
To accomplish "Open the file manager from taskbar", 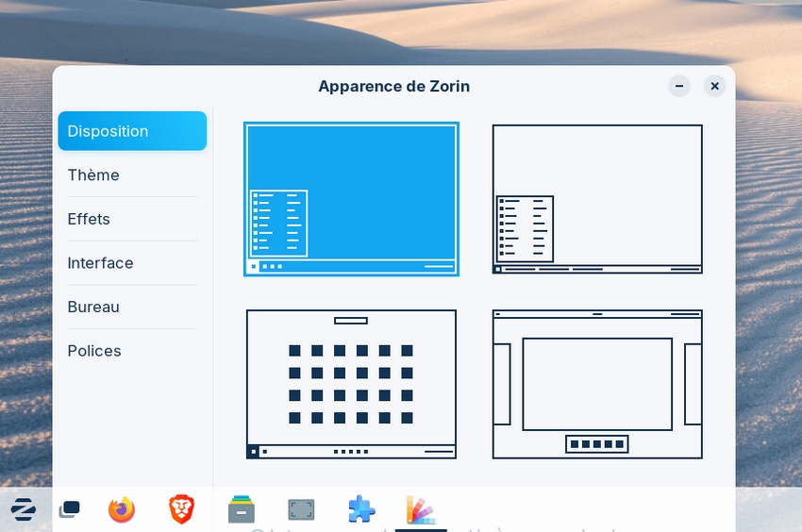I will click(x=242, y=510).
